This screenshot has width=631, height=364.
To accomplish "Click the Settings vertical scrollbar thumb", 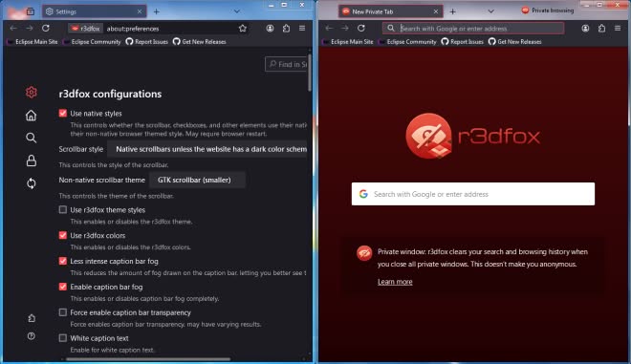I will tap(310, 73).
